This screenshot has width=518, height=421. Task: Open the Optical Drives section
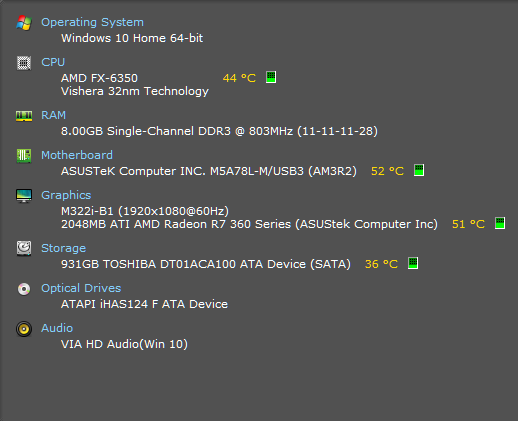(x=81, y=288)
